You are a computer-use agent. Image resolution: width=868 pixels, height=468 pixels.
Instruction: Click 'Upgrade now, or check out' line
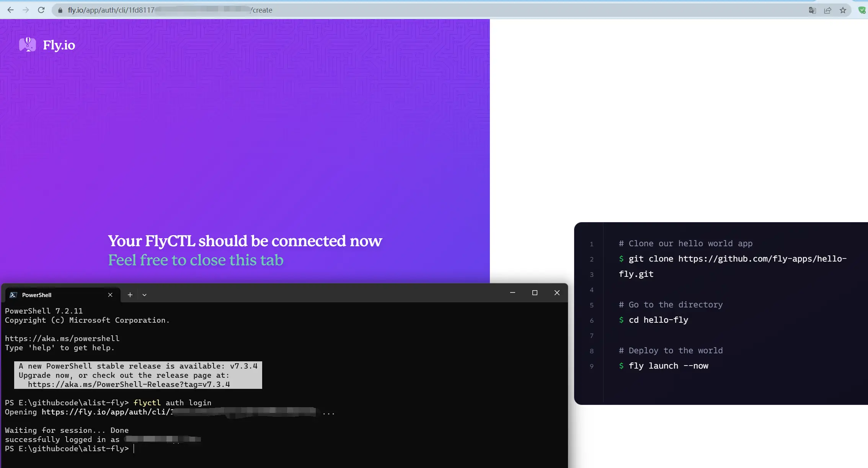124,375
